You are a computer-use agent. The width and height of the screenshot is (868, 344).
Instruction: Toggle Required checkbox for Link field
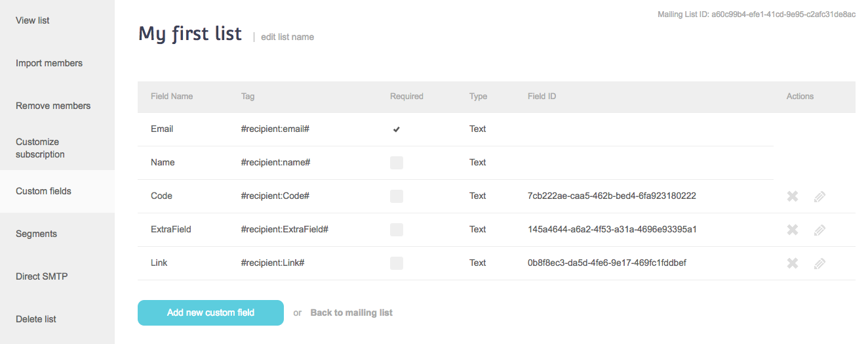coord(397,263)
